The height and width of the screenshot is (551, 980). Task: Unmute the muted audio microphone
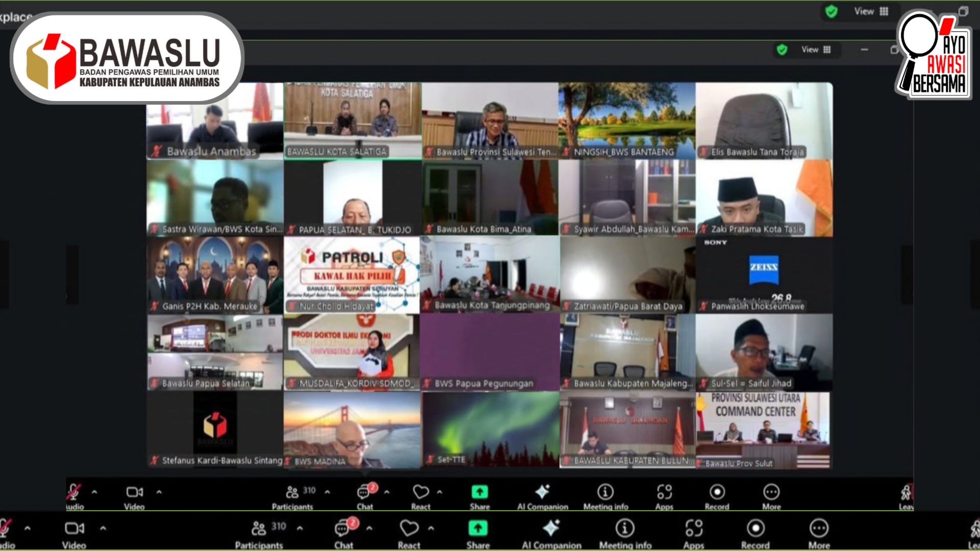tap(5, 529)
